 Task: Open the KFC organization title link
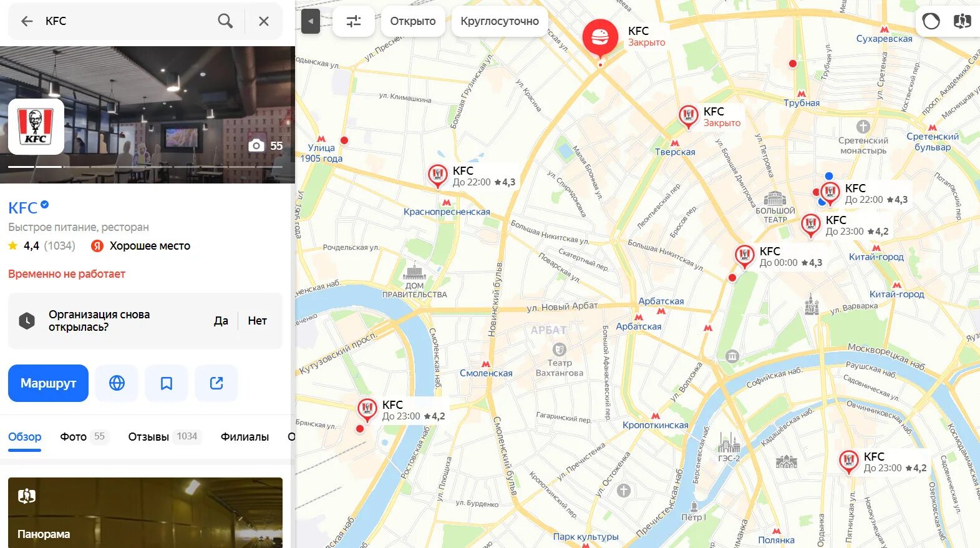tap(23, 208)
